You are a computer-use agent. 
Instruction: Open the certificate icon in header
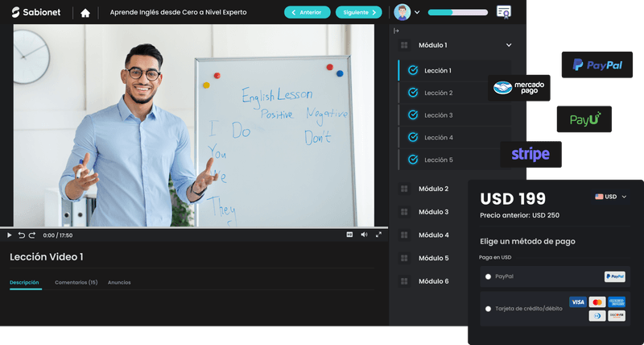504,12
